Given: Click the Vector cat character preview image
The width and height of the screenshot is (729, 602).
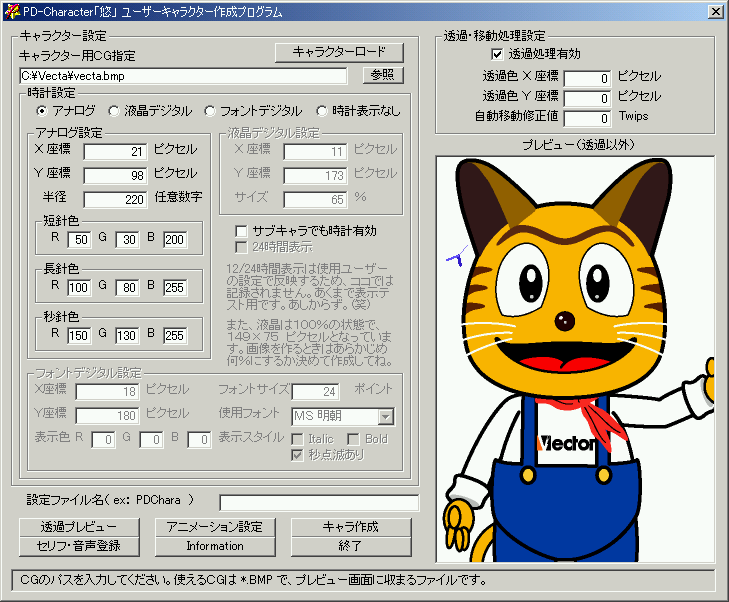Looking at the screenshot, I should click(x=575, y=359).
